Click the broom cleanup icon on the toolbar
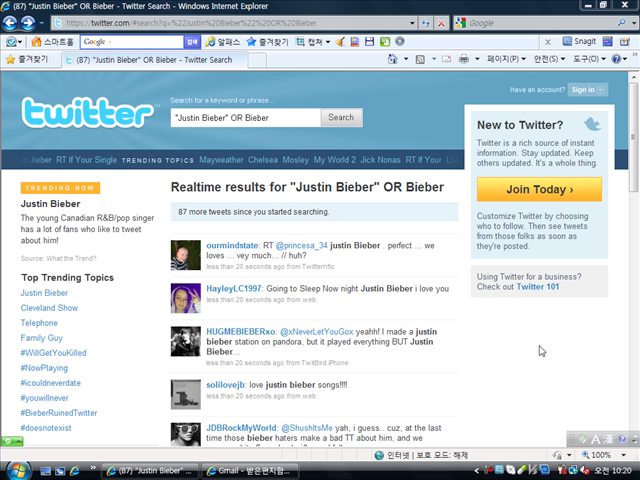 (x=340, y=42)
